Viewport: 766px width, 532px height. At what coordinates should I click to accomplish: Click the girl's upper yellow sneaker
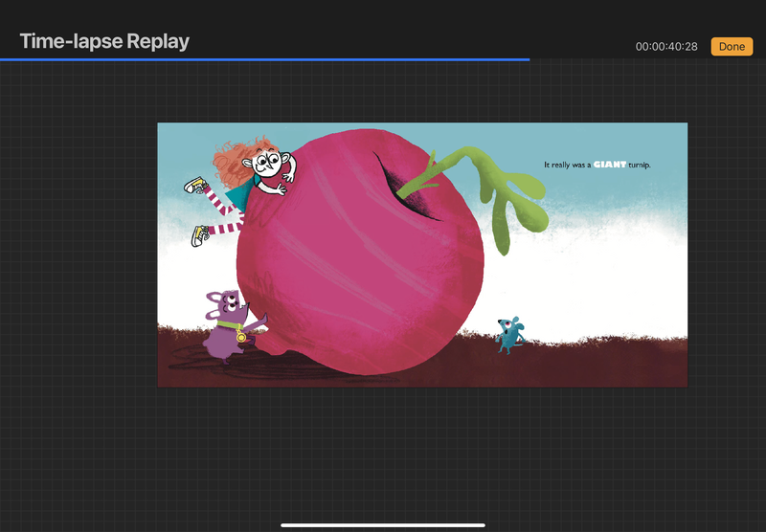[194, 183]
